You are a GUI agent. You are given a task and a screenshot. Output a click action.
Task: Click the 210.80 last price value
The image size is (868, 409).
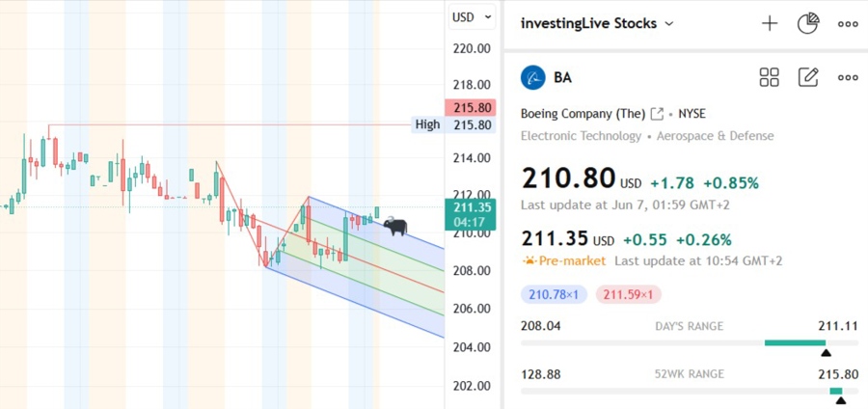[568, 178]
